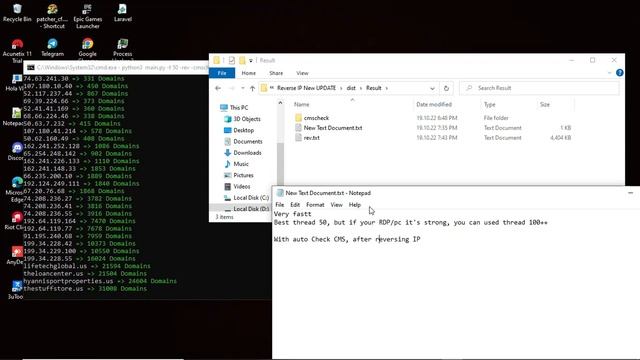Switch to the Explorer Share tab
The width and height of the screenshot is (640, 360).
(x=276, y=73)
